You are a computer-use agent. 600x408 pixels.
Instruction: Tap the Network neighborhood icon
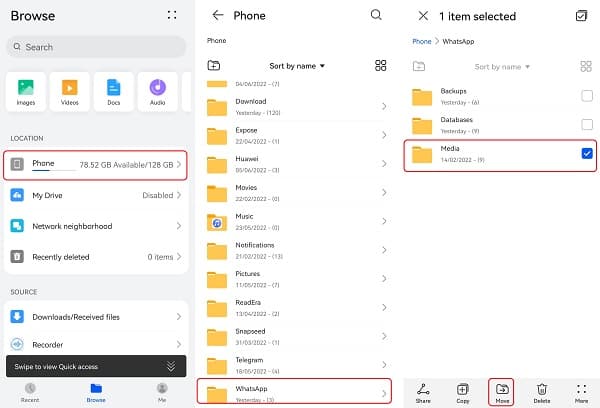tap(17, 226)
